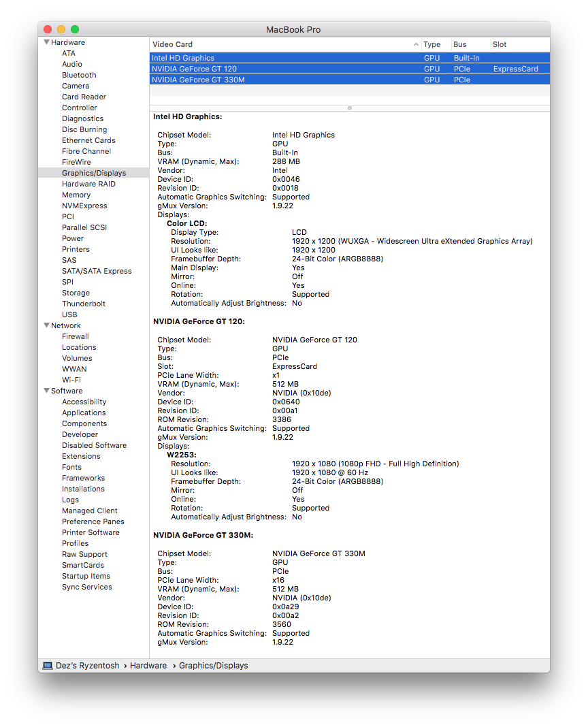
Task: Select Disabled Software in the sidebar
Action: point(94,446)
